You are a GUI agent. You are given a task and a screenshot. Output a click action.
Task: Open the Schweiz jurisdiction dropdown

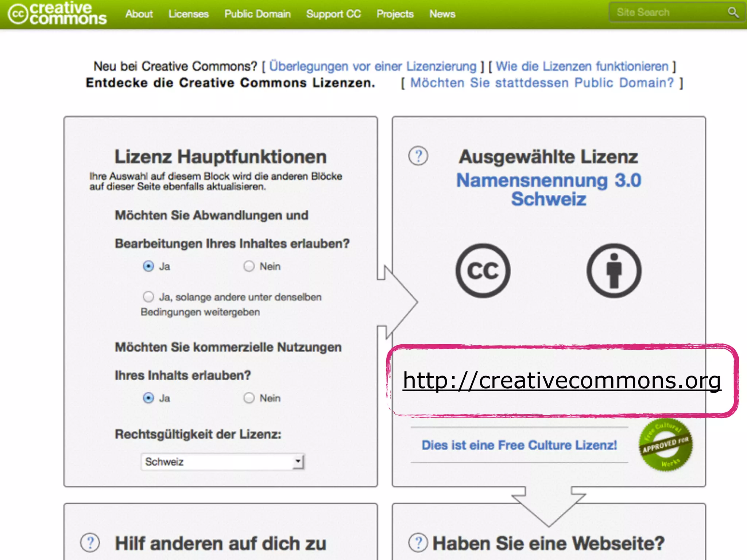pyautogui.click(x=222, y=462)
